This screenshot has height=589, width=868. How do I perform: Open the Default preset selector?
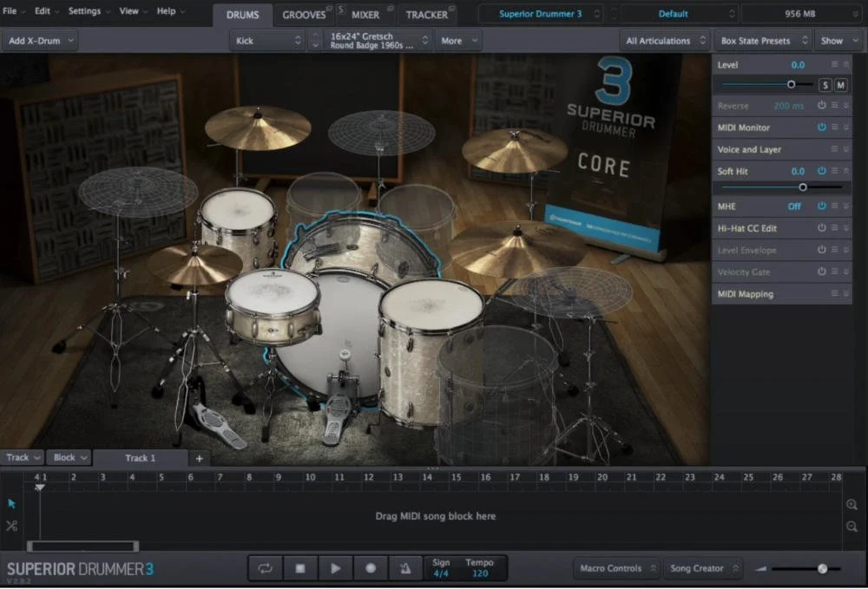click(x=680, y=14)
